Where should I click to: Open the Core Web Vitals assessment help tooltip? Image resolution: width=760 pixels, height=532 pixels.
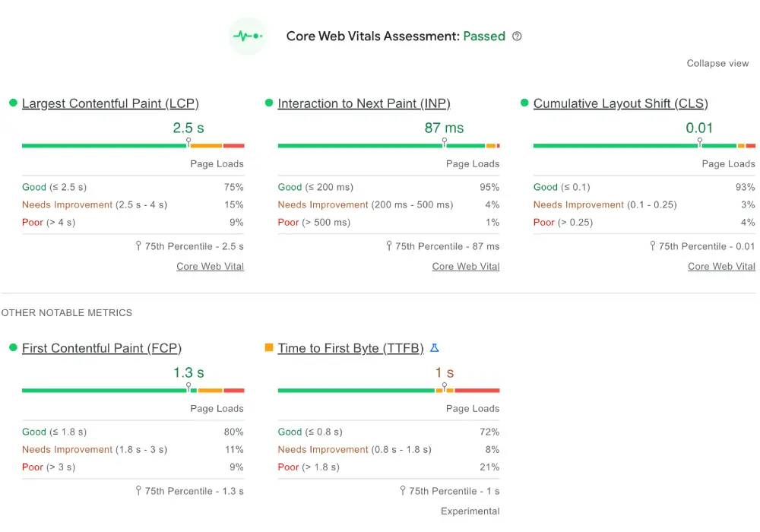click(517, 36)
